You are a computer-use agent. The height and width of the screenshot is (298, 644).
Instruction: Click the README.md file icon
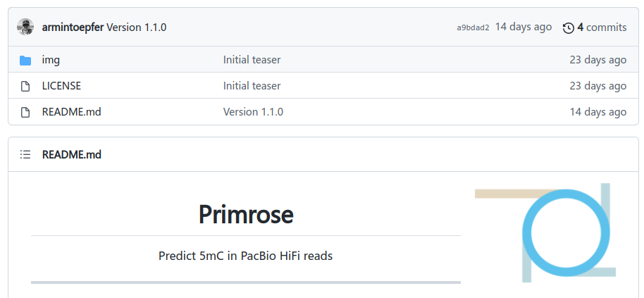tap(25, 112)
